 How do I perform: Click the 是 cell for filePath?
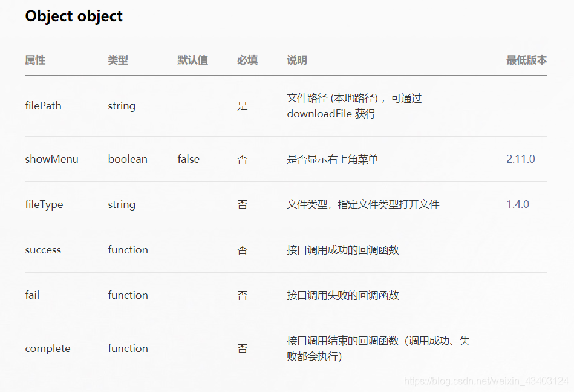(243, 106)
